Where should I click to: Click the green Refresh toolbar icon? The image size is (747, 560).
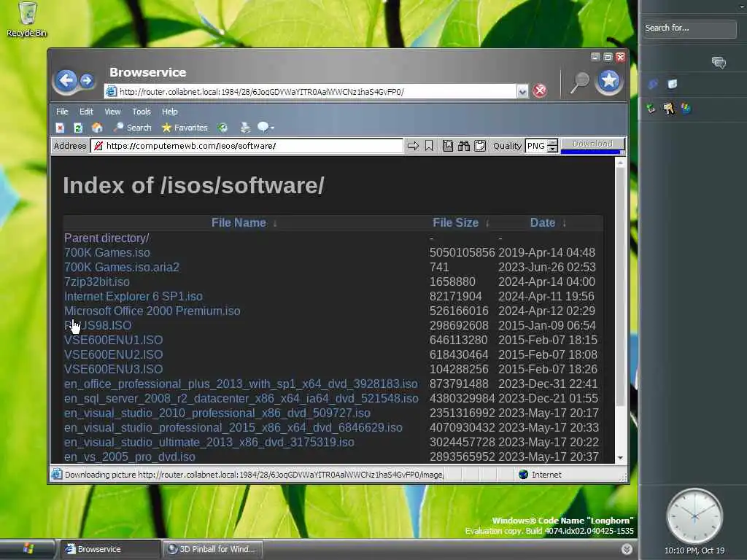78,128
